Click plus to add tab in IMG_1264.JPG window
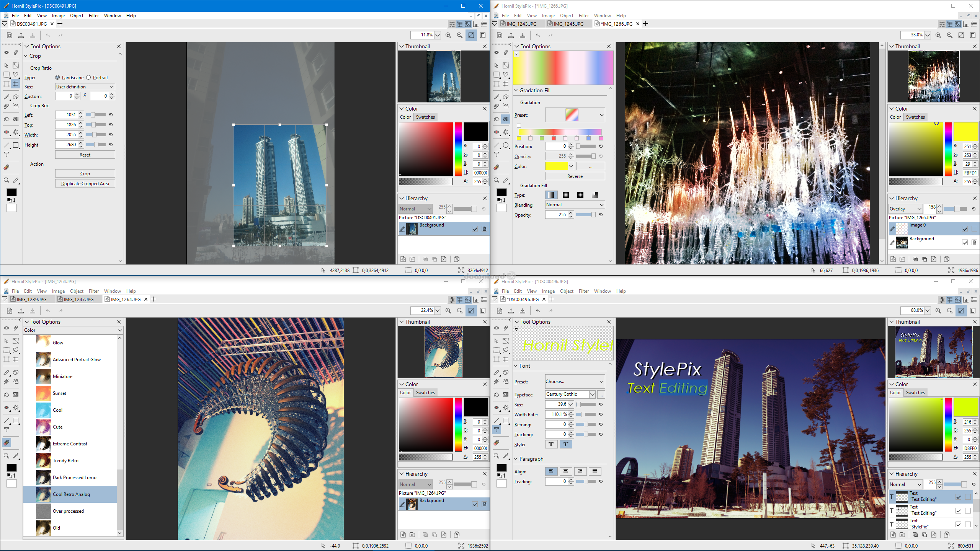The height and width of the screenshot is (551, 980). click(x=154, y=299)
